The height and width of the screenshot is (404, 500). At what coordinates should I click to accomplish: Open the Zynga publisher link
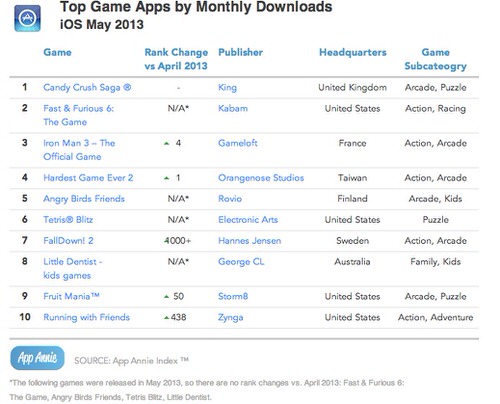[x=230, y=317]
